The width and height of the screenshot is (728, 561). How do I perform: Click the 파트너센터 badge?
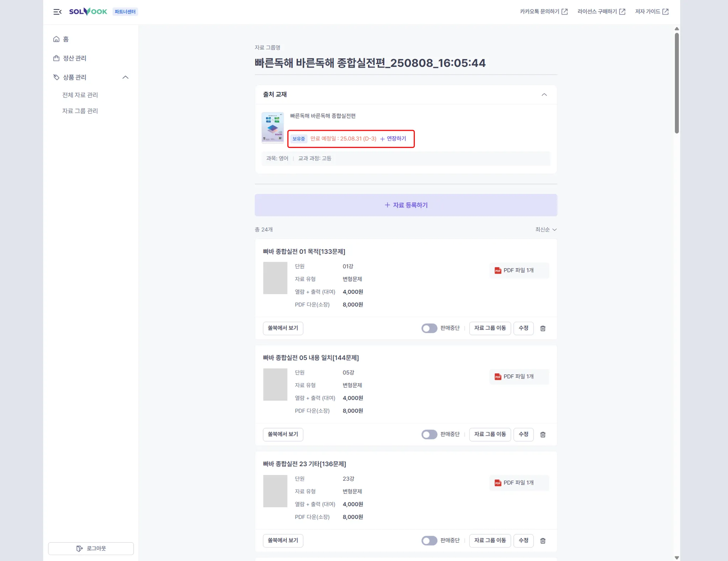pyautogui.click(x=125, y=12)
